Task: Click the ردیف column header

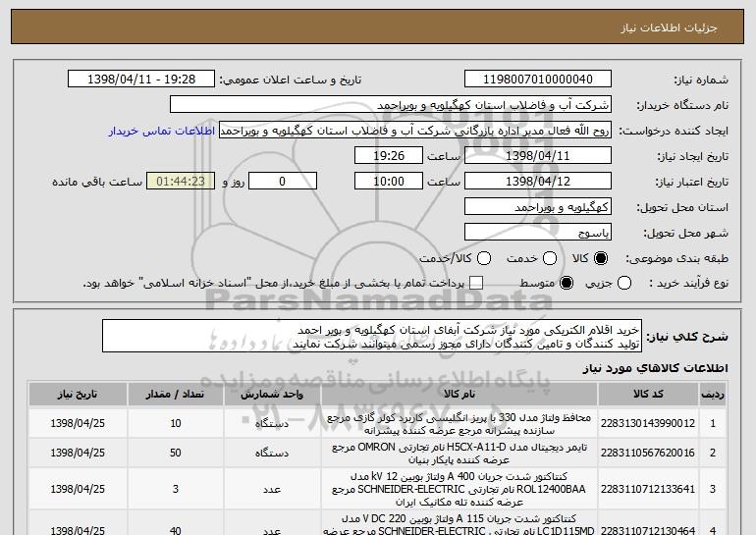Action: [x=713, y=395]
